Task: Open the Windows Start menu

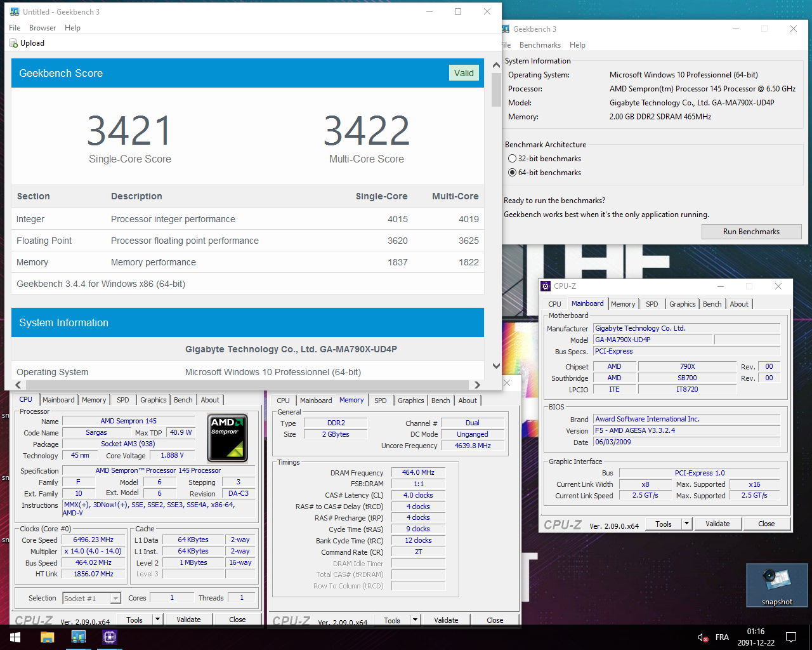Action: click(15, 637)
